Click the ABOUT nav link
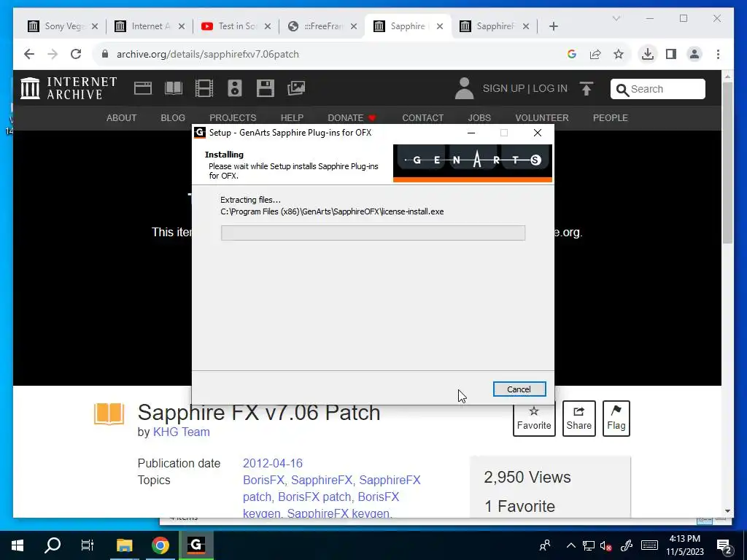747x560 pixels. pos(122,118)
